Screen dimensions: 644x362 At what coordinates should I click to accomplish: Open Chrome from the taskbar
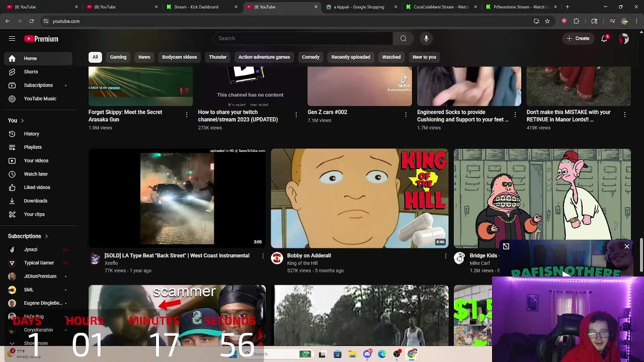coord(412,354)
